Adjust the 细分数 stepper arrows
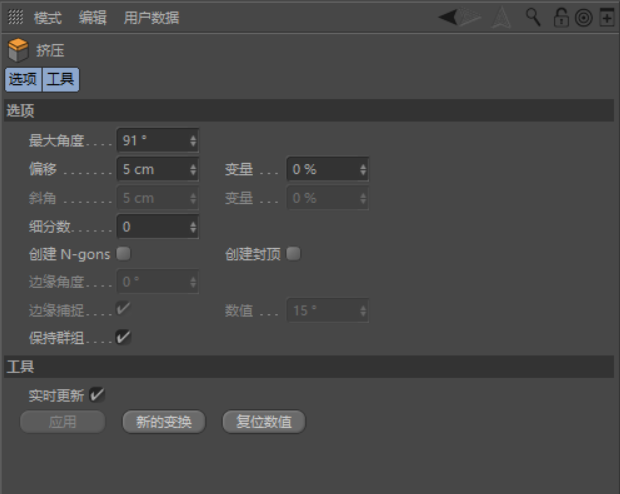620x494 pixels. (x=193, y=227)
